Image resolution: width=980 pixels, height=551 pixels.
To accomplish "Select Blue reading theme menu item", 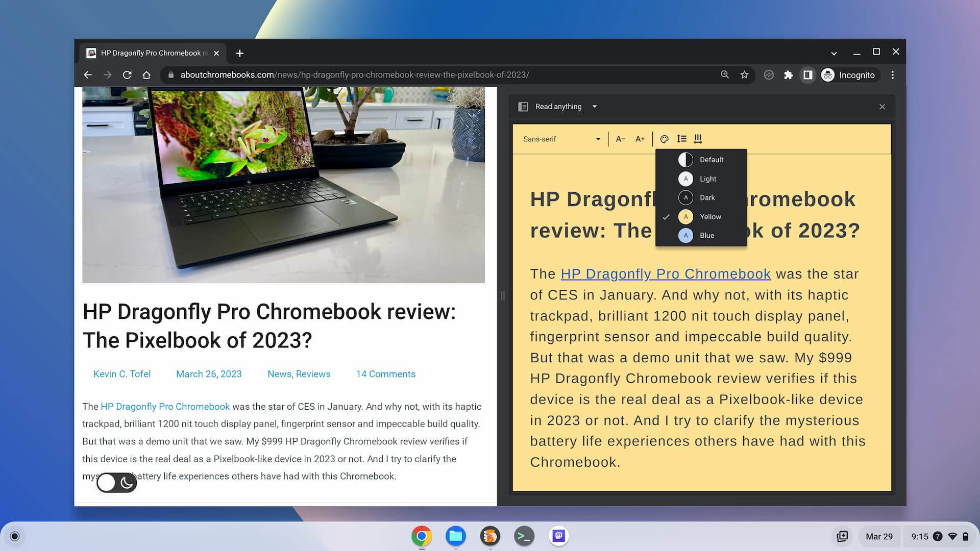I will pos(707,236).
